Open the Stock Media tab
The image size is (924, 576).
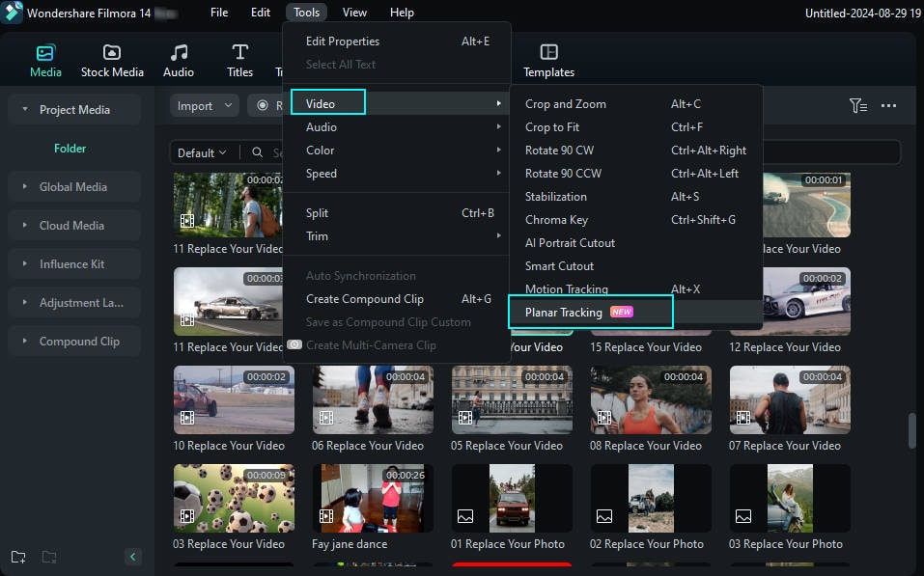112,61
